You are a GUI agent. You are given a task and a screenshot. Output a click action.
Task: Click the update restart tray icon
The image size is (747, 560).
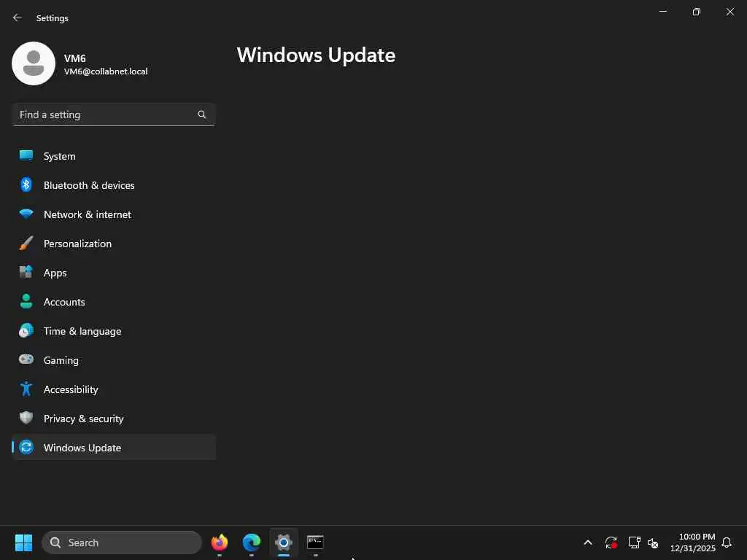point(611,542)
